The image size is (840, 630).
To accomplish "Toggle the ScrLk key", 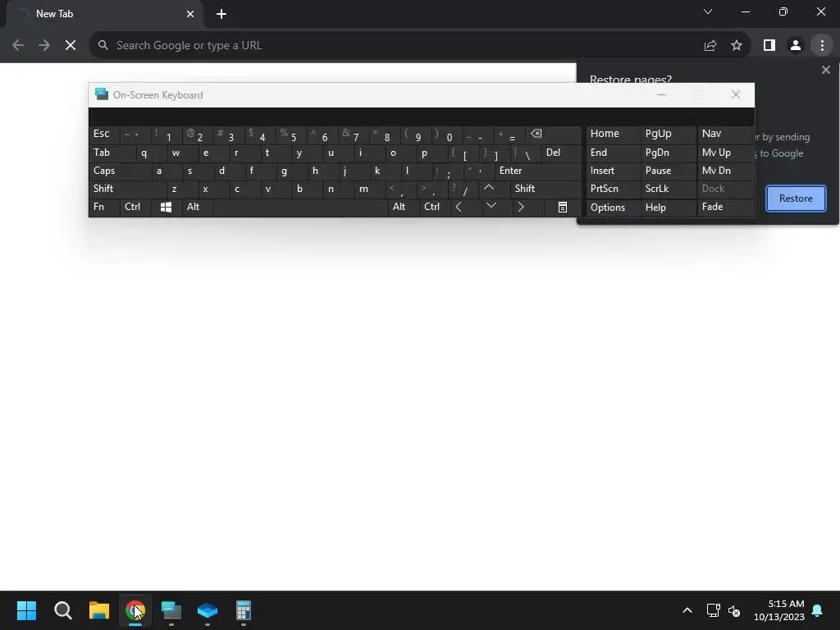I will (668, 189).
